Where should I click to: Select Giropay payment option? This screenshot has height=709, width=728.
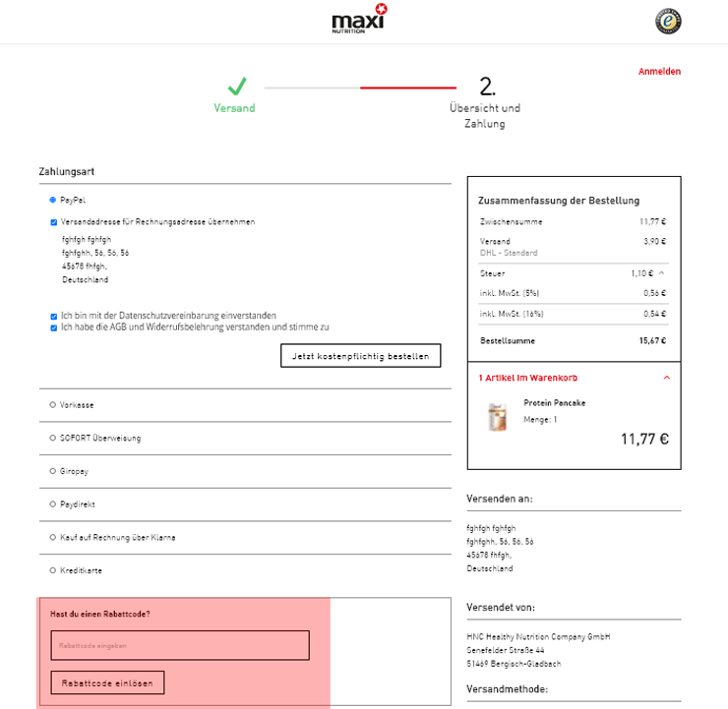[53, 471]
